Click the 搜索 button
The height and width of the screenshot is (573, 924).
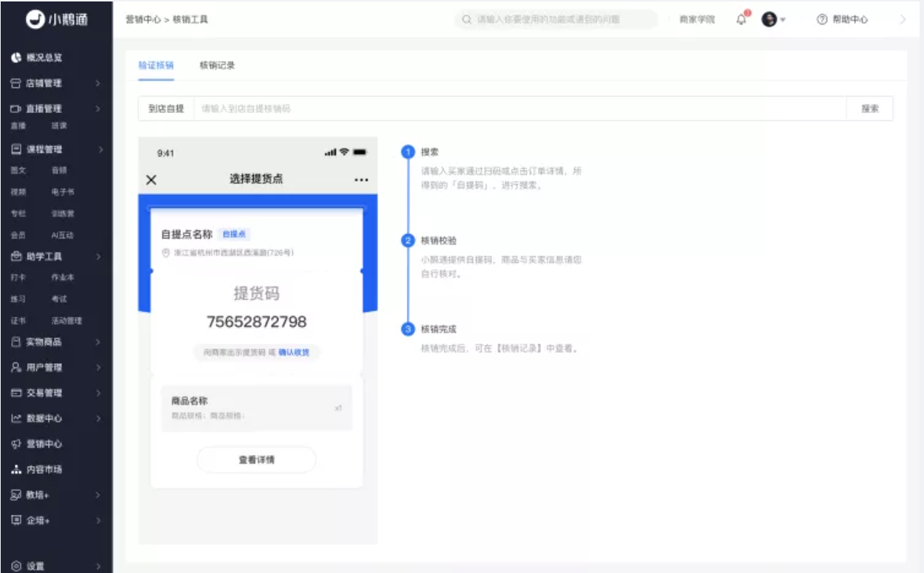[869, 109]
